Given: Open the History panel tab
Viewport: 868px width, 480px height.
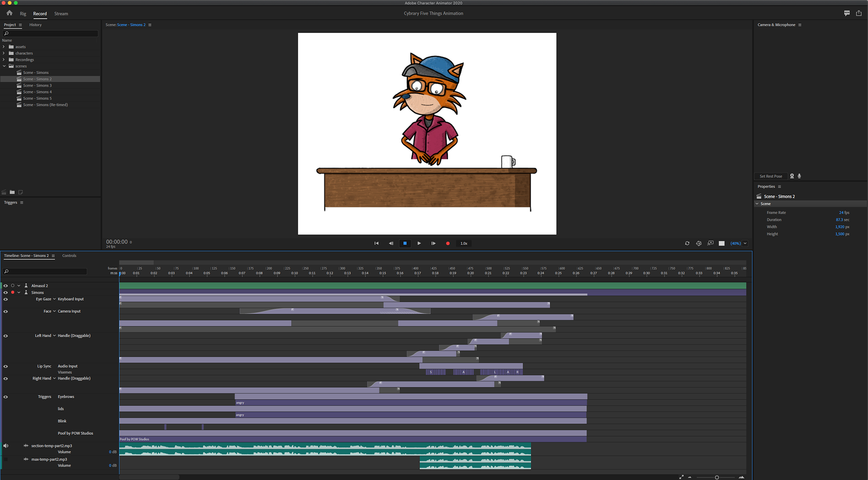Looking at the screenshot, I should 35,25.
